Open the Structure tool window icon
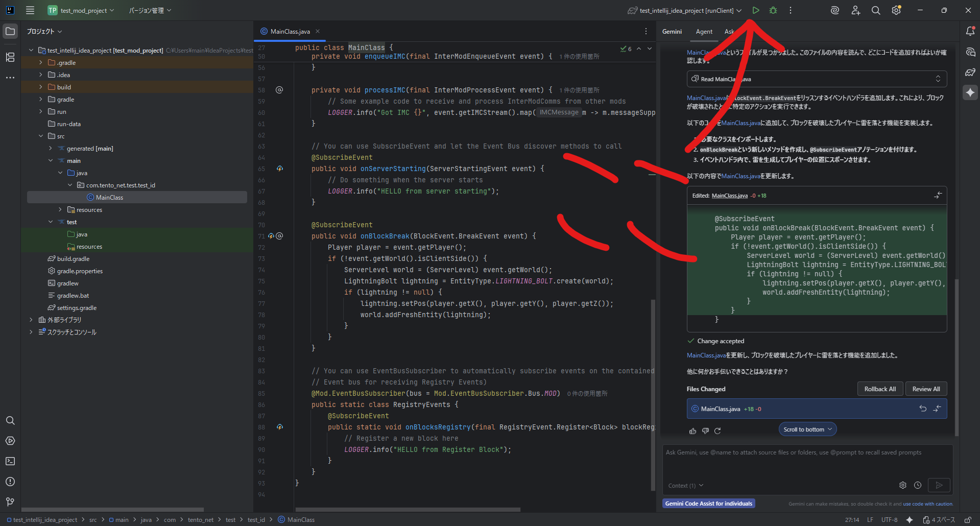980x526 pixels. click(10, 57)
